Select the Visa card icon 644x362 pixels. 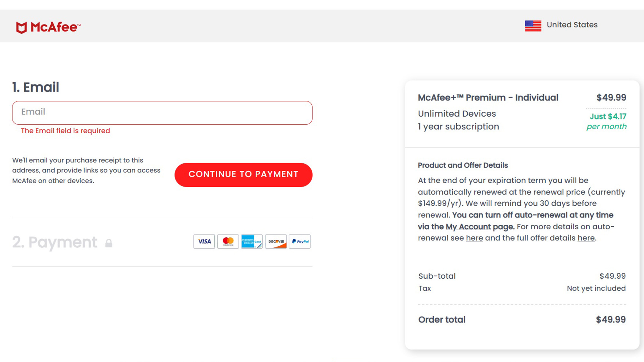[x=204, y=242]
